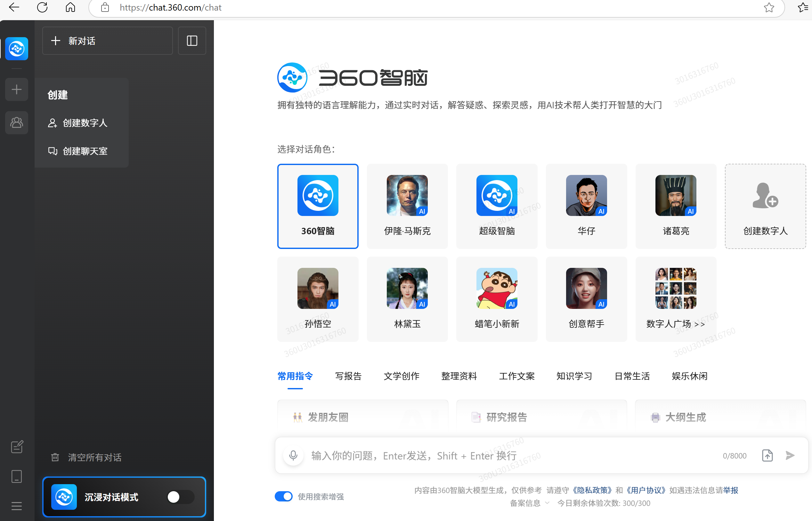Select 创建聊天室 from the 创建 menu
Viewport: 812px width, 521px height.
(x=85, y=151)
